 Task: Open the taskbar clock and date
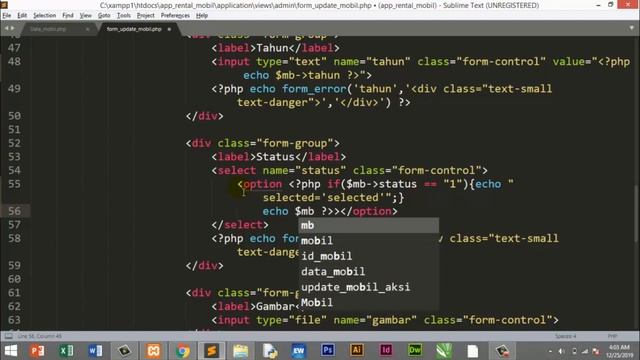click(619, 351)
